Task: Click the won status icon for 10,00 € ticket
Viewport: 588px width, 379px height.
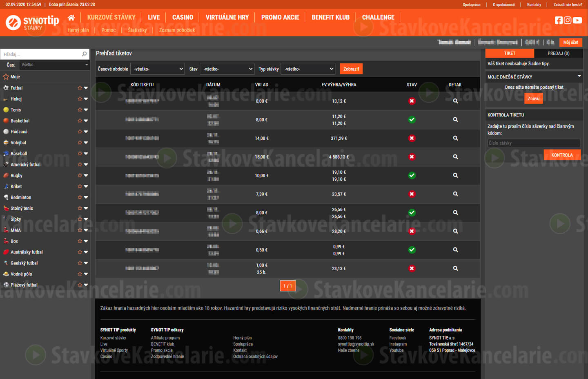Action: [412, 175]
